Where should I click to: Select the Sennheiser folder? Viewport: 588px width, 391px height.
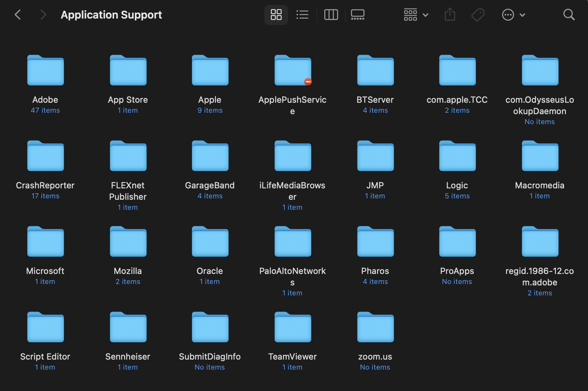pyautogui.click(x=128, y=327)
